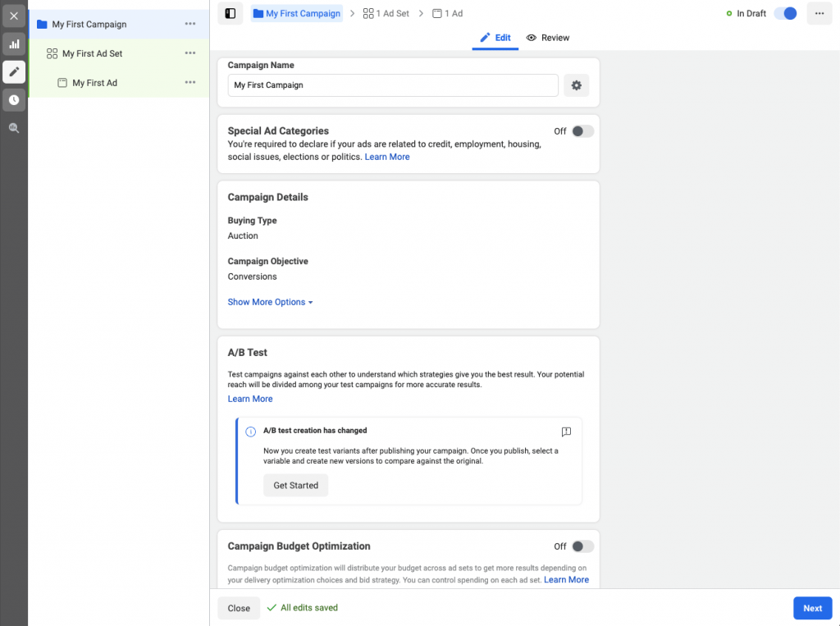Image resolution: width=840 pixels, height=626 pixels.
Task: Open edit history via the clock icon
Action: [x=13, y=99]
